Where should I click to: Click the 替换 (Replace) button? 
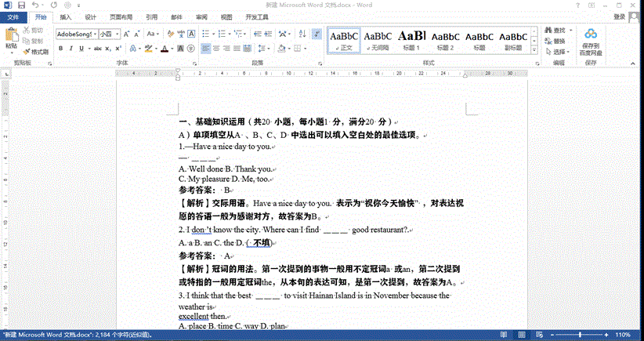pyautogui.click(x=559, y=41)
